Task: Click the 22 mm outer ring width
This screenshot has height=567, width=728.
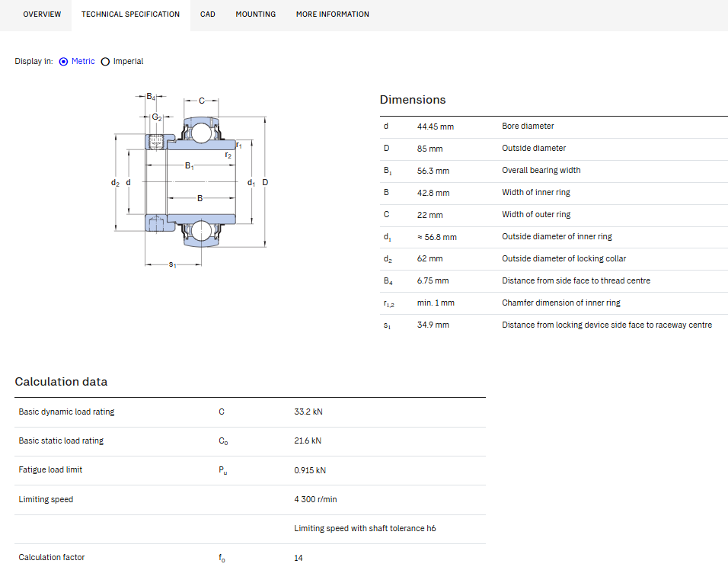Action: (x=430, y=215)
